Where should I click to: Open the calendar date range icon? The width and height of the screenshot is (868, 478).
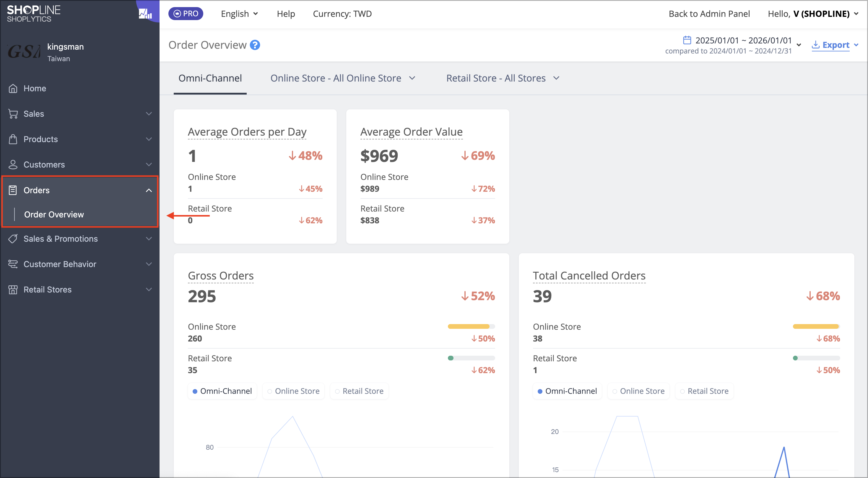point(687,40)
